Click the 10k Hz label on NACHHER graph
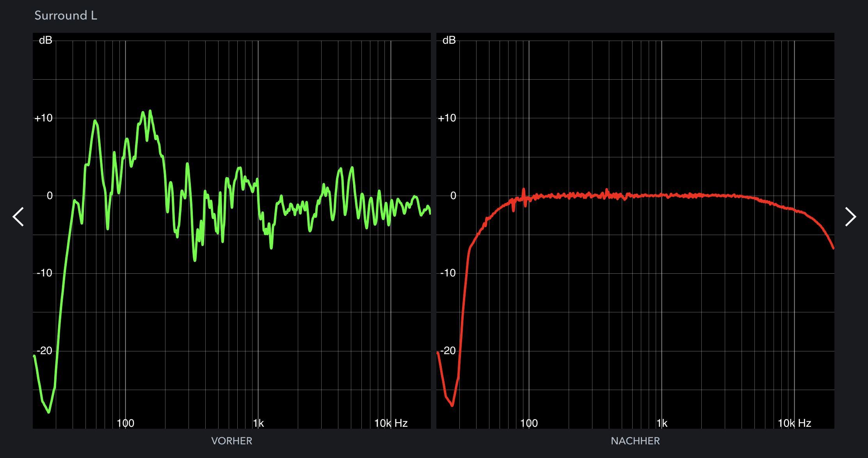The width and height of the screenshot is (868, 458). point(794,423)
